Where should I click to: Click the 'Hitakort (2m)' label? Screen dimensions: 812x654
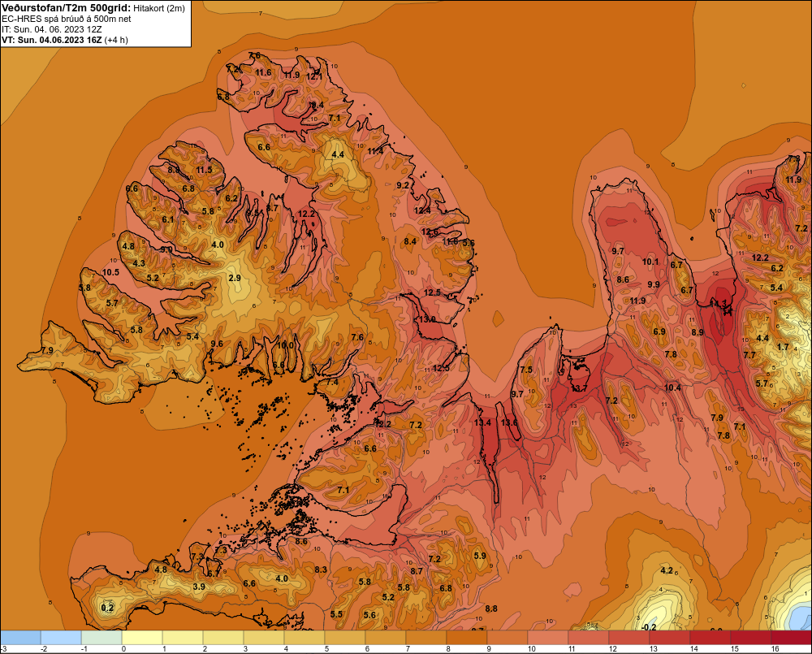click(x=158, y=8)
